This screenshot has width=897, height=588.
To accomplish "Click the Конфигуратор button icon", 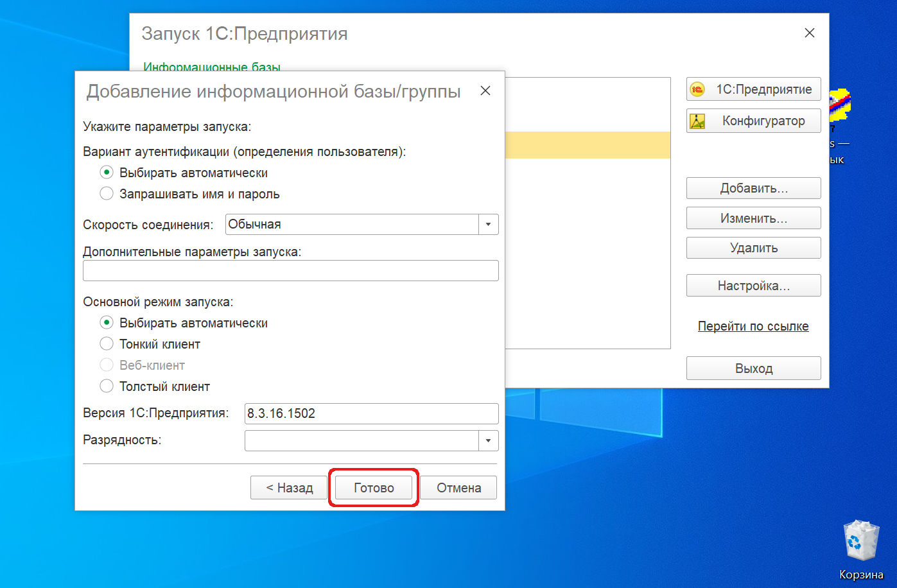I will coord(697,121).
